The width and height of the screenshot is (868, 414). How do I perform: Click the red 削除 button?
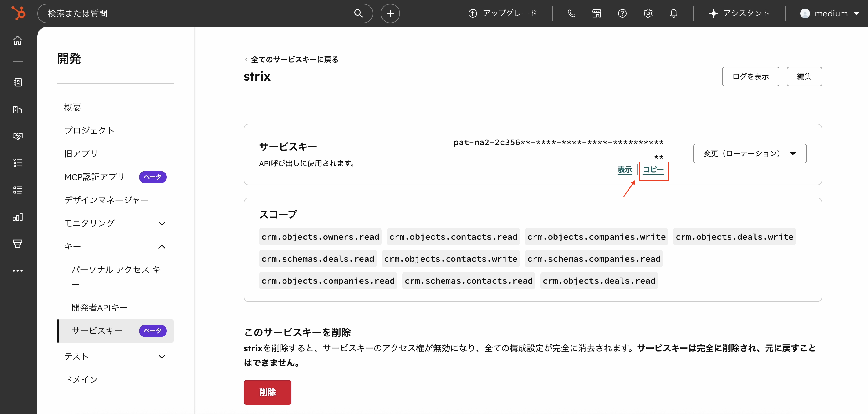267,392
